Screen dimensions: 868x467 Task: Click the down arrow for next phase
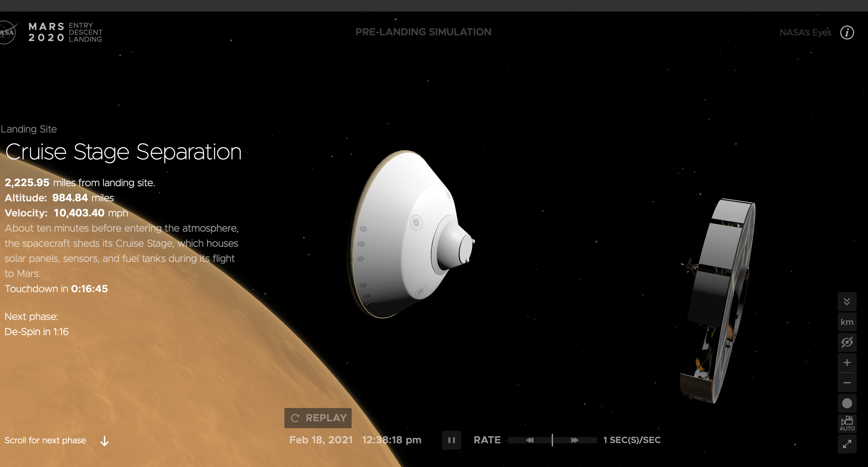104,441
